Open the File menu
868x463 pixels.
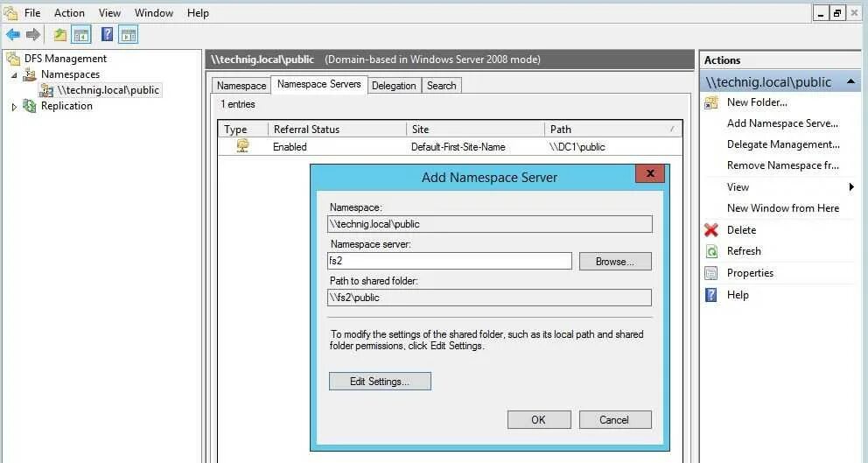point(32,13)
